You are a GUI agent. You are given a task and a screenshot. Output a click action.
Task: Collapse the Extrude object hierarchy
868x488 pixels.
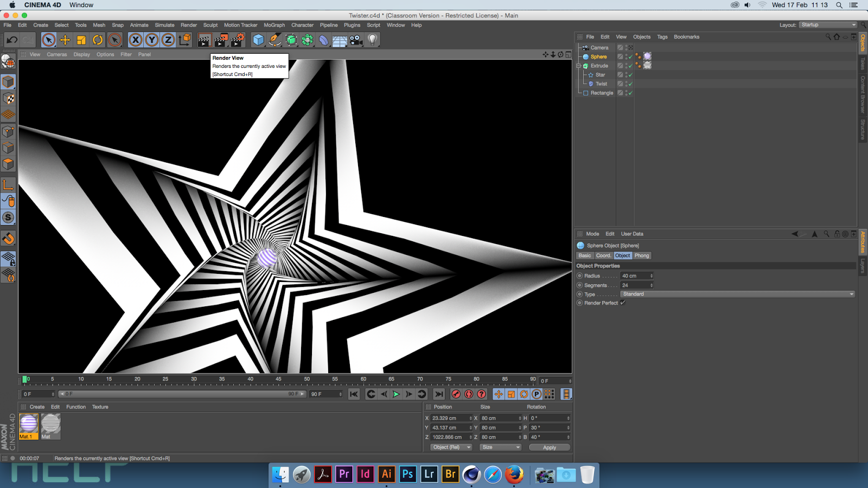click(x=579, y=66)
